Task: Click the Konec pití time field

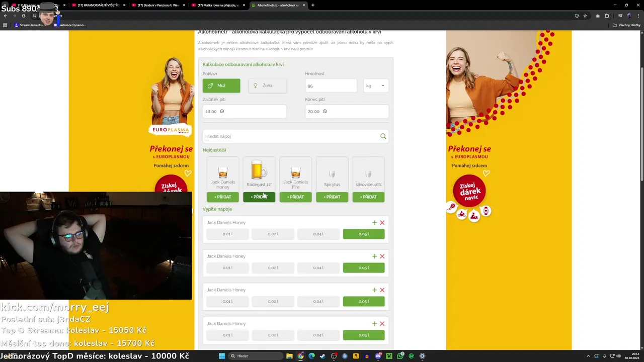Action: (x=347, y=112)
